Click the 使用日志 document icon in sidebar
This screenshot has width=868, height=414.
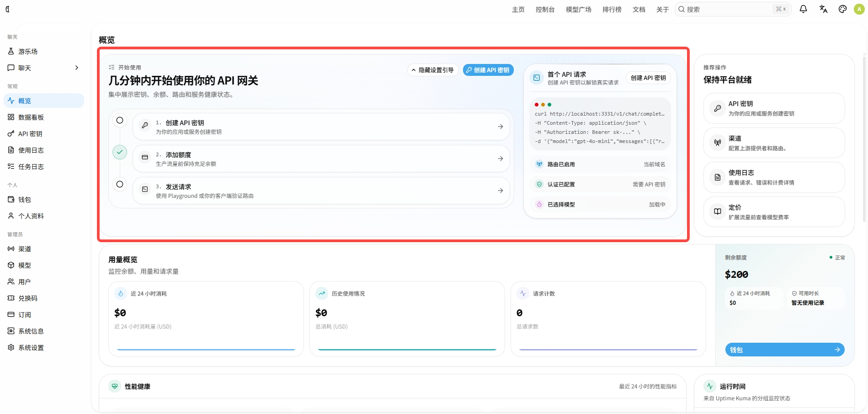pyautogui.click(x=11, y=150)
